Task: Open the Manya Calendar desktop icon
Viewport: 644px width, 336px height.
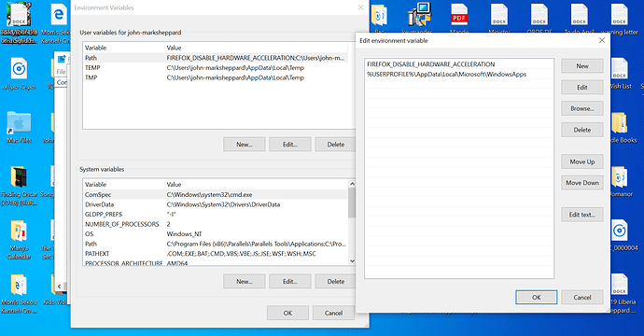Action: (19, 231)
